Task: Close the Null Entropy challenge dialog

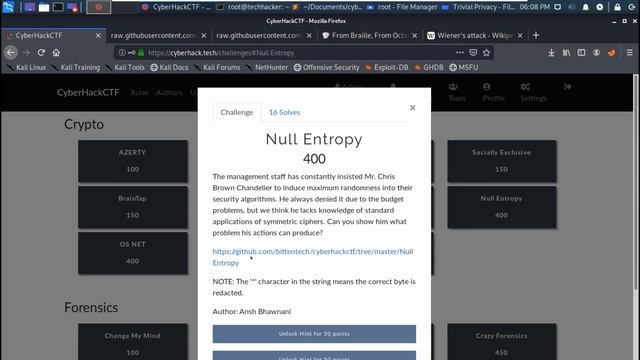Action: 413,107
